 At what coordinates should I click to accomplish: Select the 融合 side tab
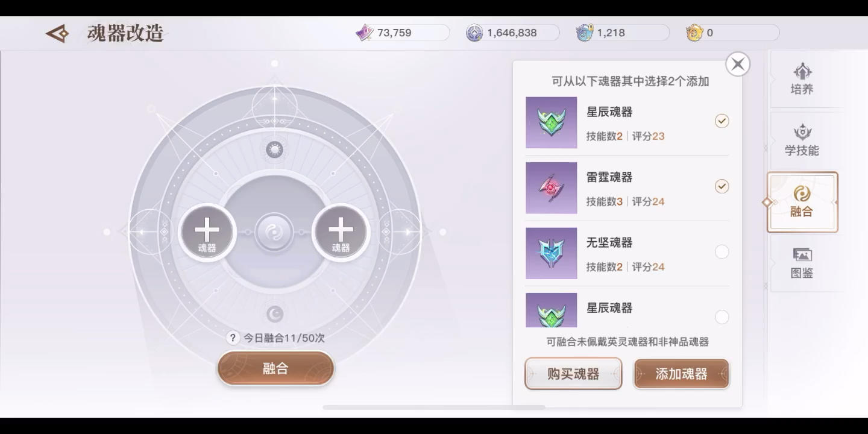(802, 202)
